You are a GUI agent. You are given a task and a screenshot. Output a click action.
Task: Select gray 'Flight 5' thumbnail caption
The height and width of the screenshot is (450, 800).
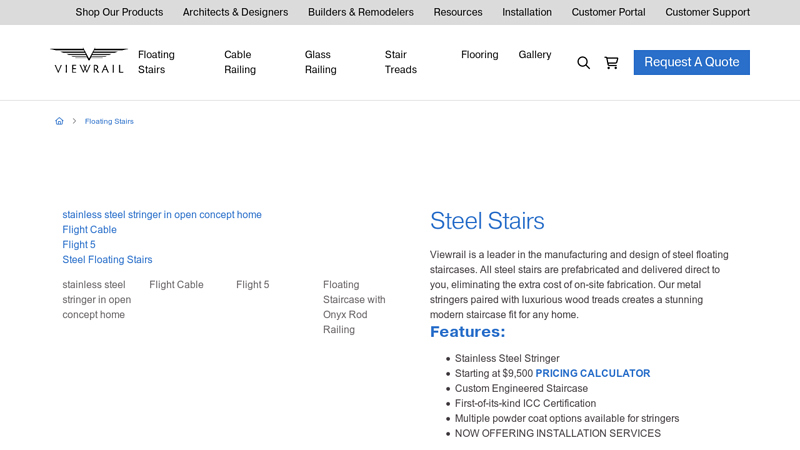(x=253, y=285)
